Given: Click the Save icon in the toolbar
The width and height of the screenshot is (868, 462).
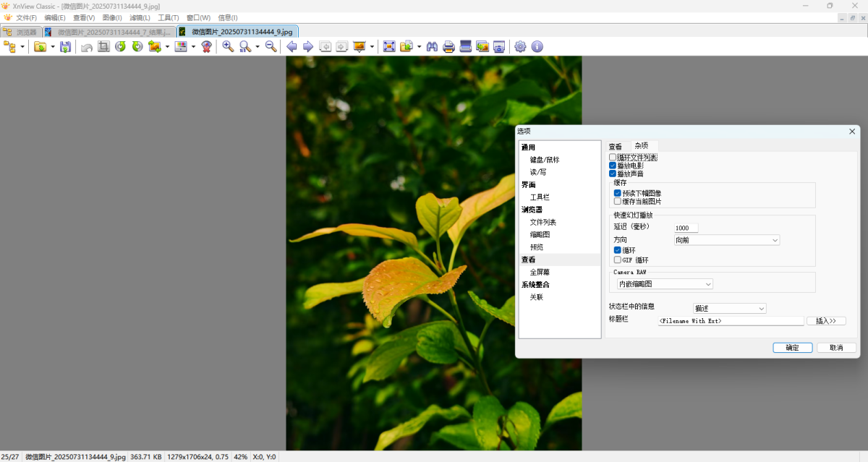Looking at the screenshot, I should [x=65, y=47].
